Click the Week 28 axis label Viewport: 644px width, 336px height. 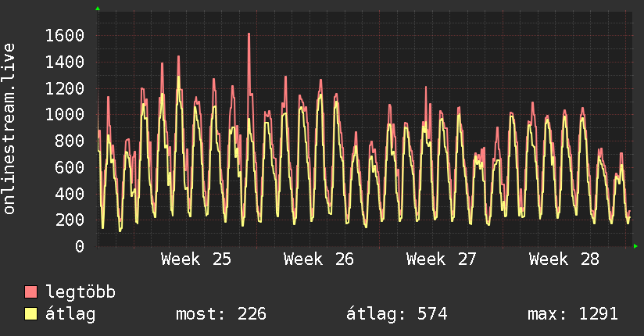pyautogui.click(x=564, y=259)
